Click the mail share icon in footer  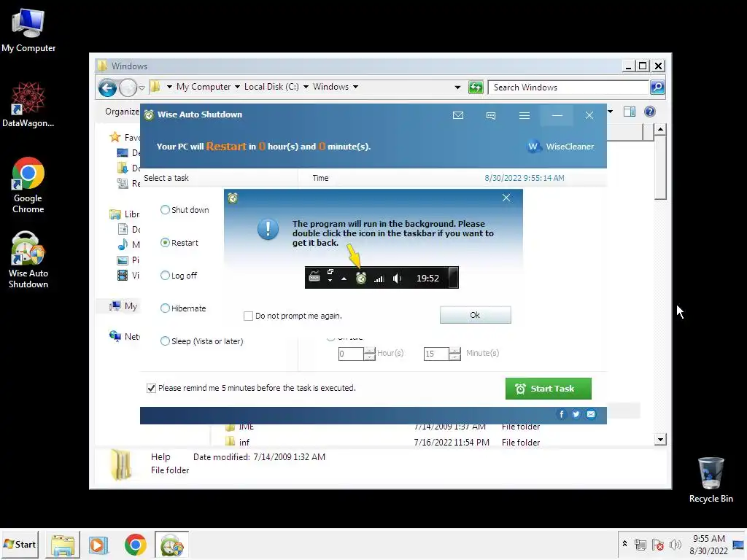pos(591,414)
